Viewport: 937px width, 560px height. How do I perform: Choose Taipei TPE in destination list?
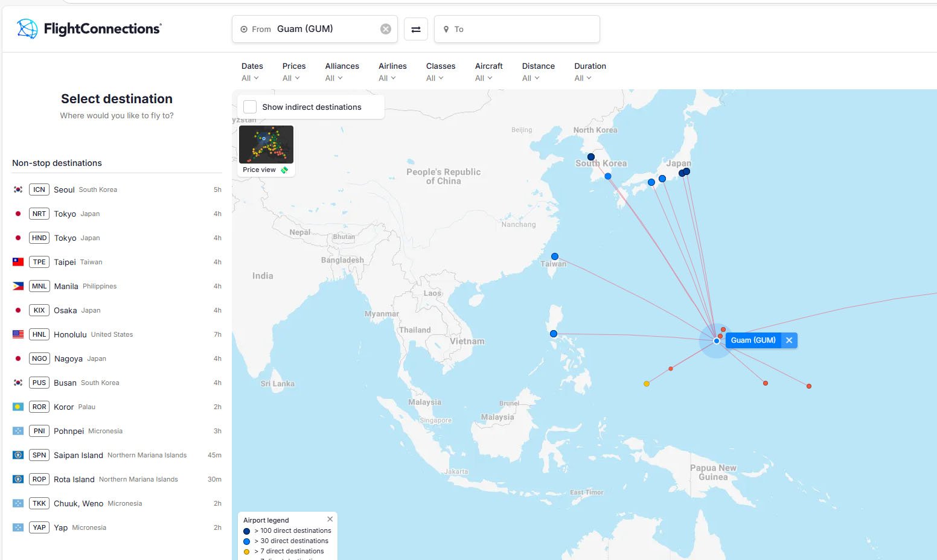click(117, 262)
